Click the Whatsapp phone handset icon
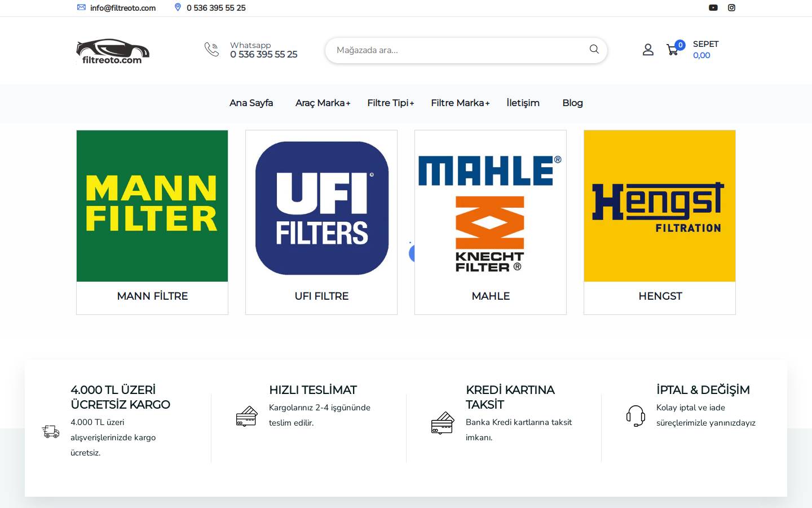The image size is (812, 508). tap(211, 50)
